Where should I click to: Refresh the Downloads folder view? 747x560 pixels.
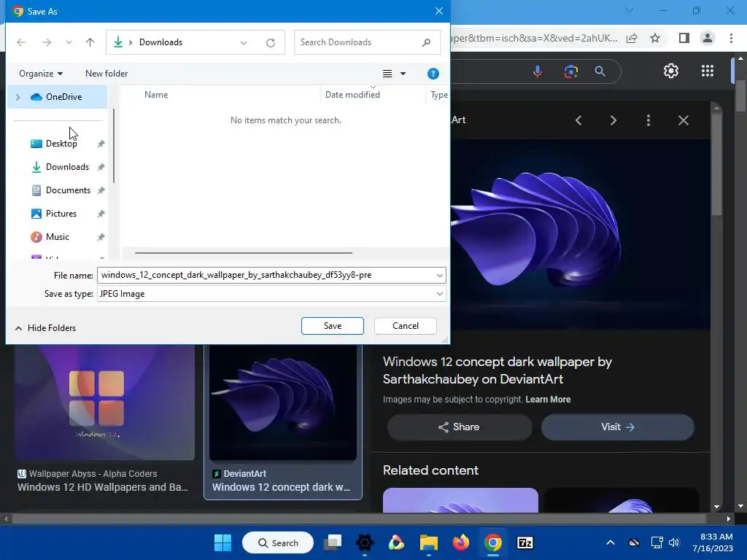pyautogui.click(x=271, y=42)
